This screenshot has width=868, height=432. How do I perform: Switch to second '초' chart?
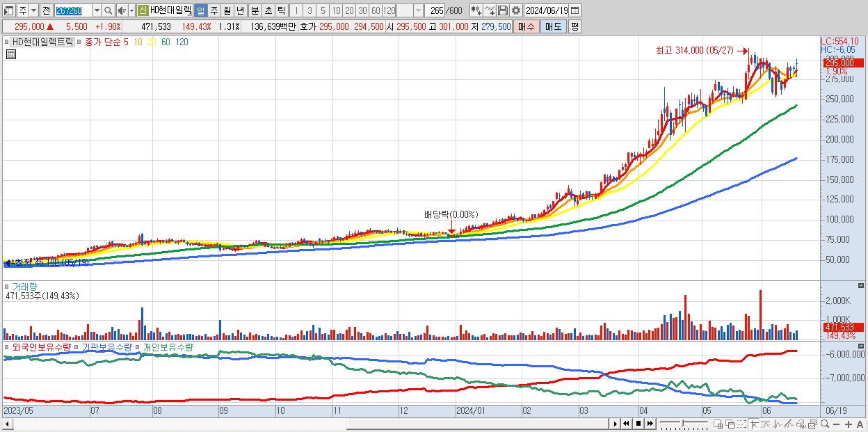267,10
